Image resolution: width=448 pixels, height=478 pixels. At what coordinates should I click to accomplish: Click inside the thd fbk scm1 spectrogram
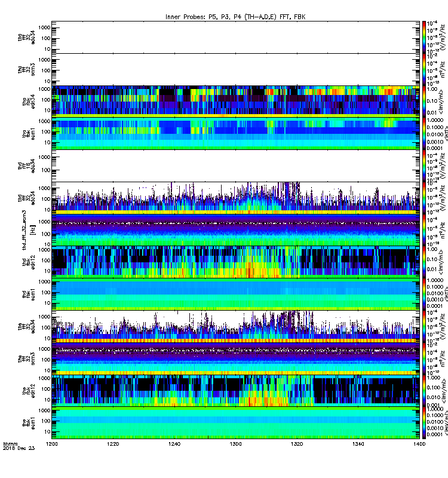tap(235, 295)
